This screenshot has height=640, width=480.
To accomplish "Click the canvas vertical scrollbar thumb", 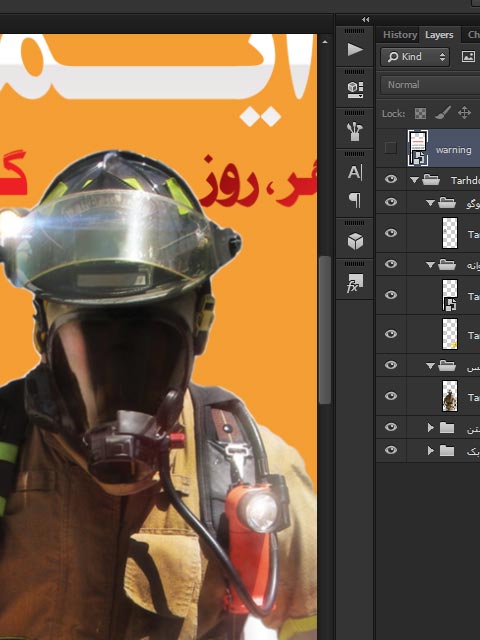I will coord(324,330).
